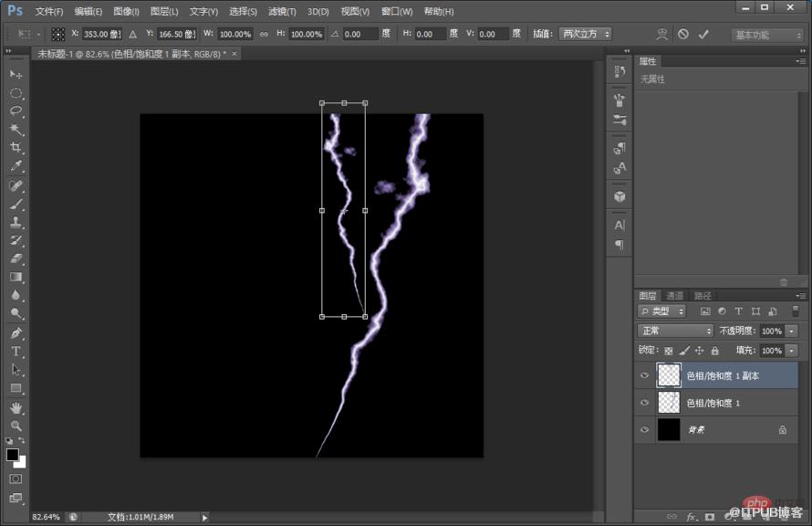Hide the 色相/饱和度 1 layer
The height and width of the screenshot is (526, 812).
pos(645,403)
